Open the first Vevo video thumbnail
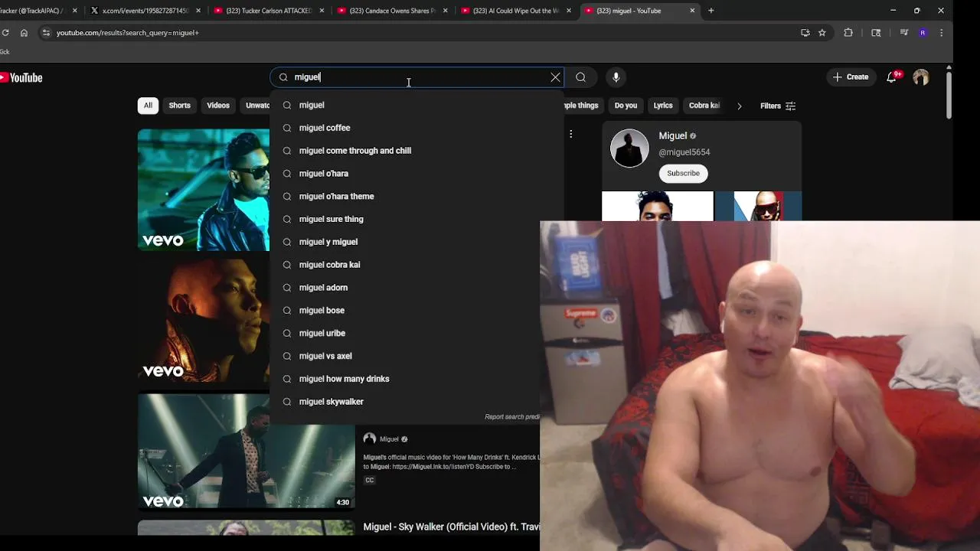Screen dimensions: 980x551 [204, 190]
